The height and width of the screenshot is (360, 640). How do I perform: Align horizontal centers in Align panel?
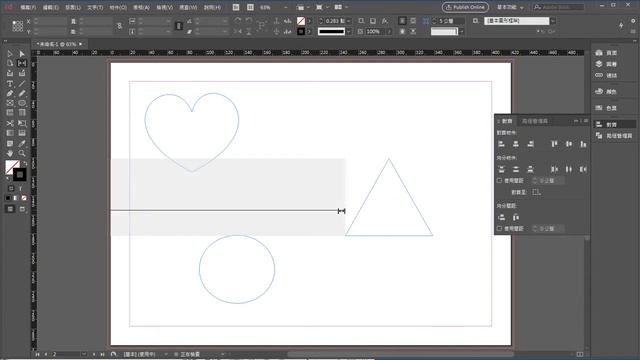click(x=516, y=144)
